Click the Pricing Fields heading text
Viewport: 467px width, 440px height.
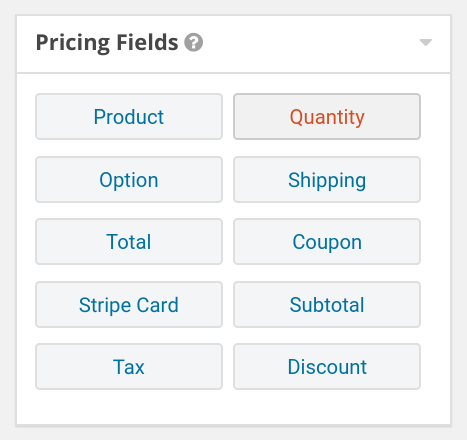pos(107,43)
